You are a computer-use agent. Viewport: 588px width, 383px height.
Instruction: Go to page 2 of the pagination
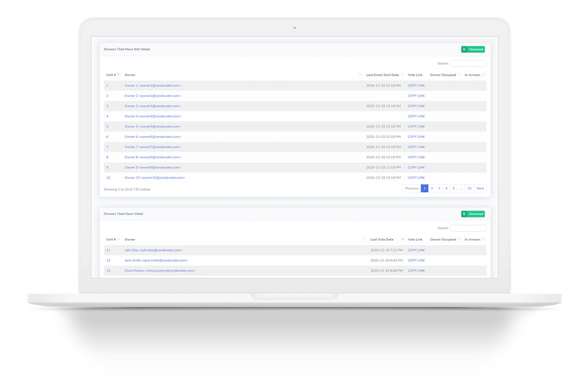point(432,188)
